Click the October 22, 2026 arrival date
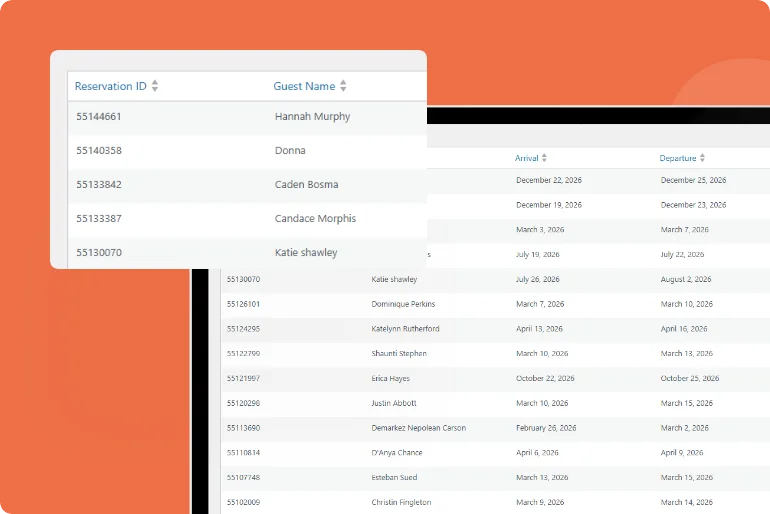Screen dimensions: 770x514 [x=545, y=379]
